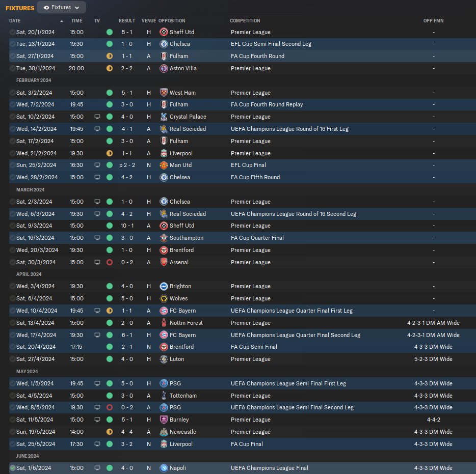Toggle the check mark for Sat, 11/5/2024

click(12, 420)
